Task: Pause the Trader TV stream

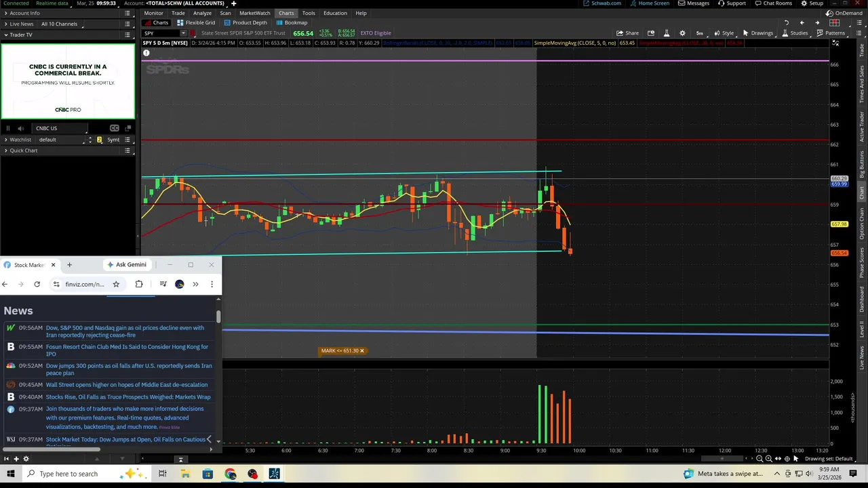Action: [8, 128]
